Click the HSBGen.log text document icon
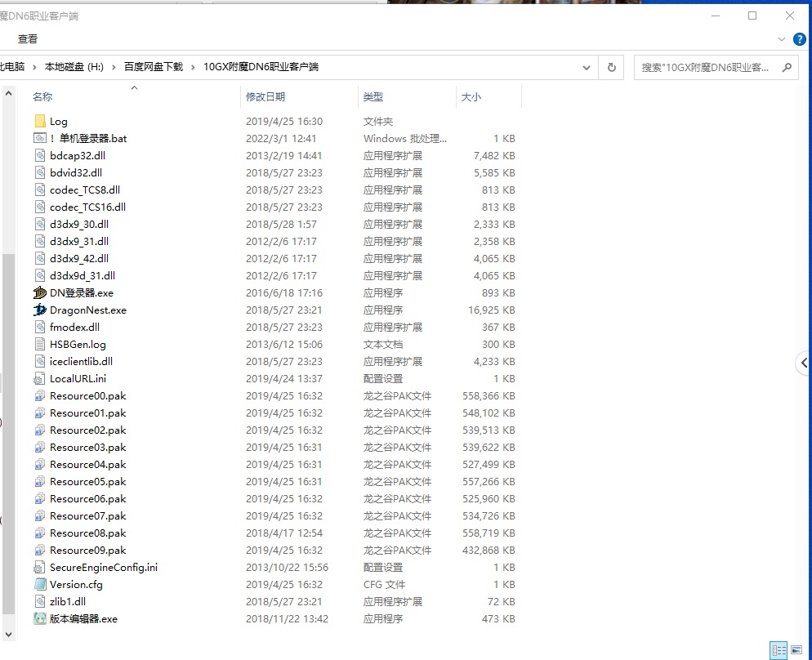 (40, 344)
